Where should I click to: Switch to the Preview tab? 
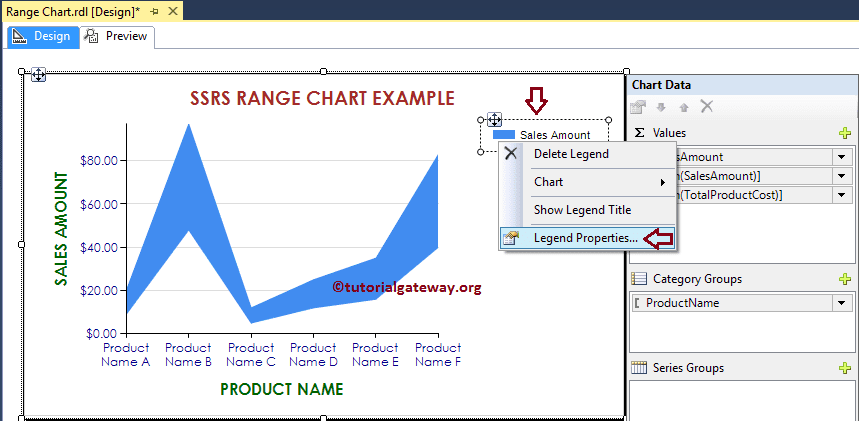pos(118,36)
